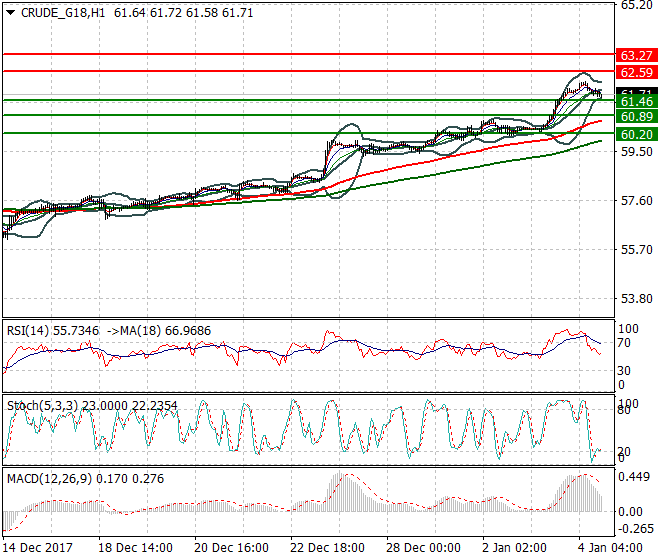Select the 59.50 price axis label
The width and height of the screenshot is (660, 560).
pos(637,152)
